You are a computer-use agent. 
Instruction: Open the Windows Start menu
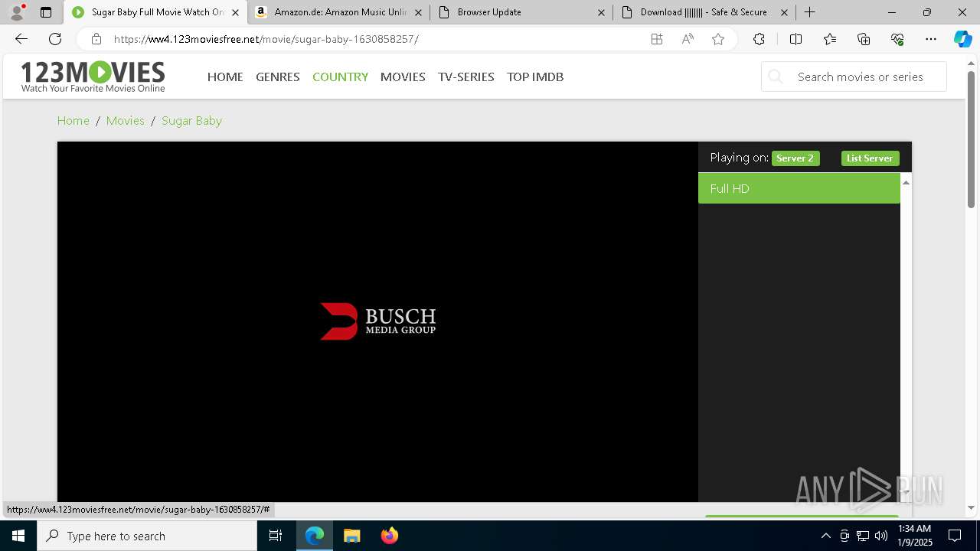point(18,536)
